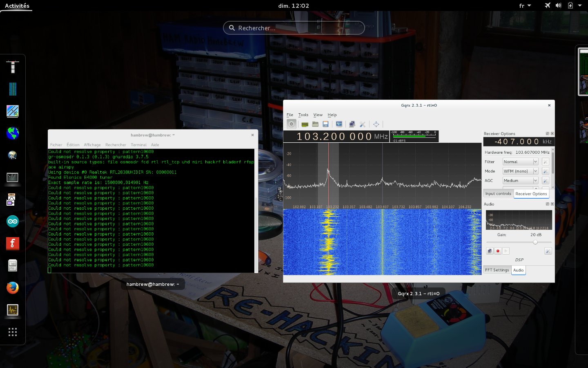Click the crossed tools icon in the toolbar
This screenshot has width=588, height=368.
363,124
